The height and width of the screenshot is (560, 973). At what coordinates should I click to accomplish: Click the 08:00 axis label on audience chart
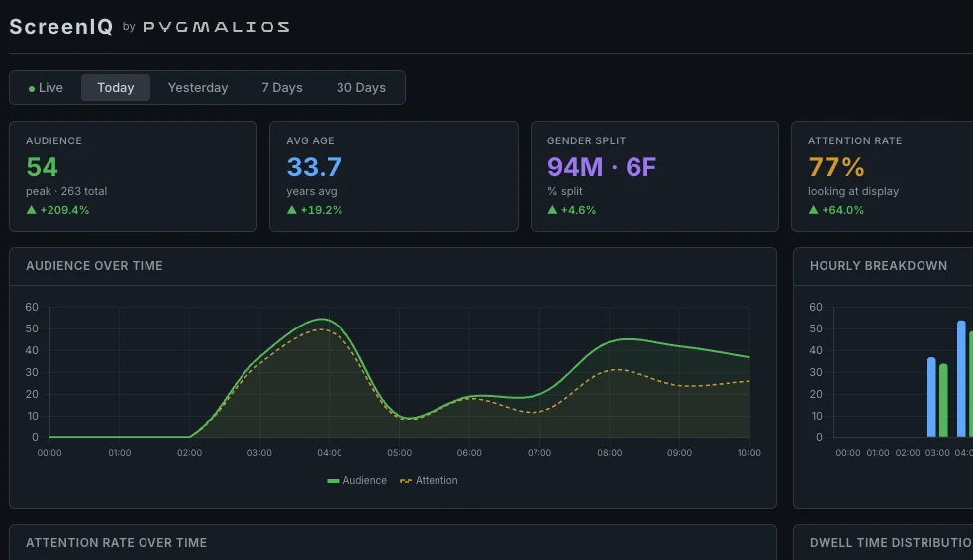pyautogui.click(x=610, y=453)
